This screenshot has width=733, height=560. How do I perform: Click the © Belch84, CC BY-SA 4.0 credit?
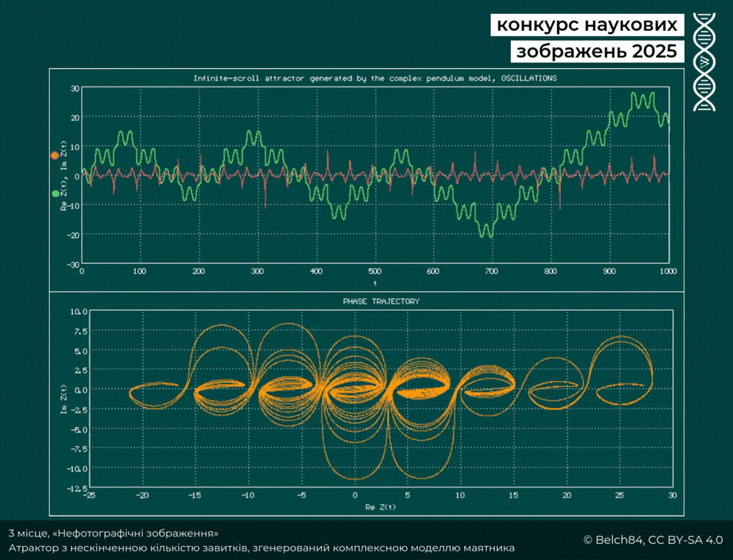tap(653, 539)
